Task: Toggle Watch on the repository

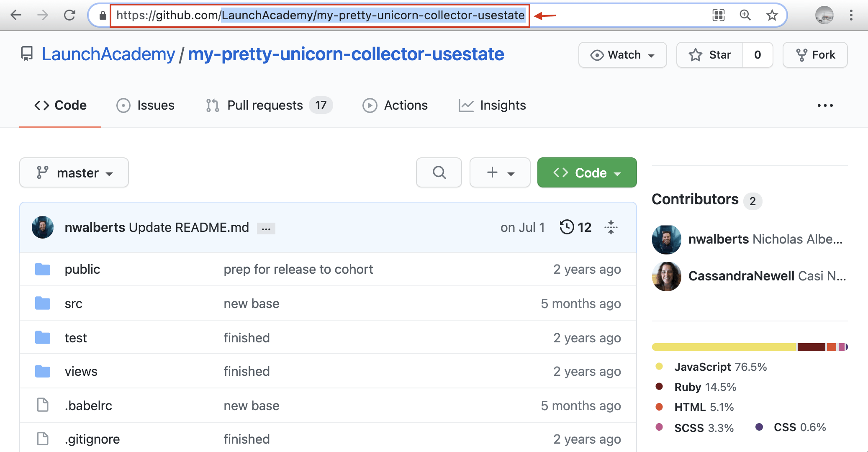Action: click(622, 55)
